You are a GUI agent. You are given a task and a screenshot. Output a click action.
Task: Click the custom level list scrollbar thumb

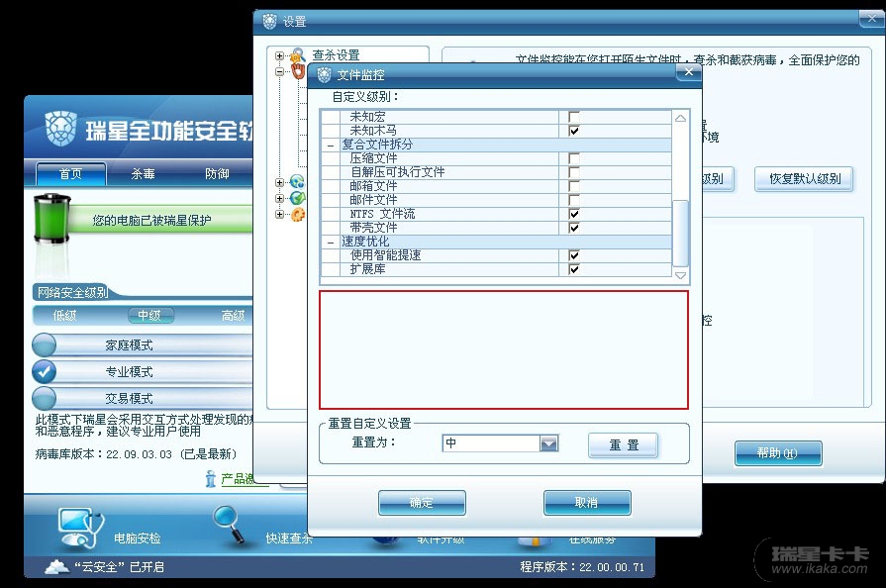coord(680,233)
